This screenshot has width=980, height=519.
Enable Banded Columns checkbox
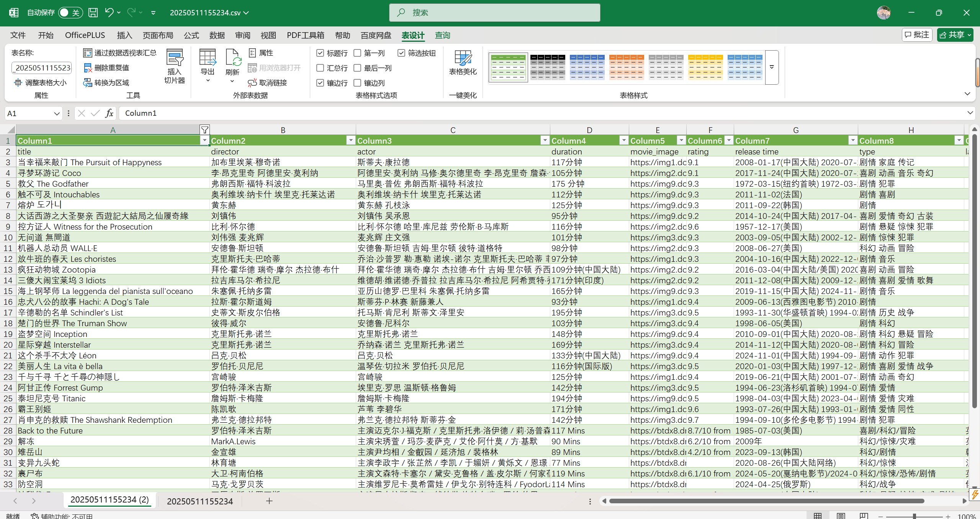pos(357,83)
